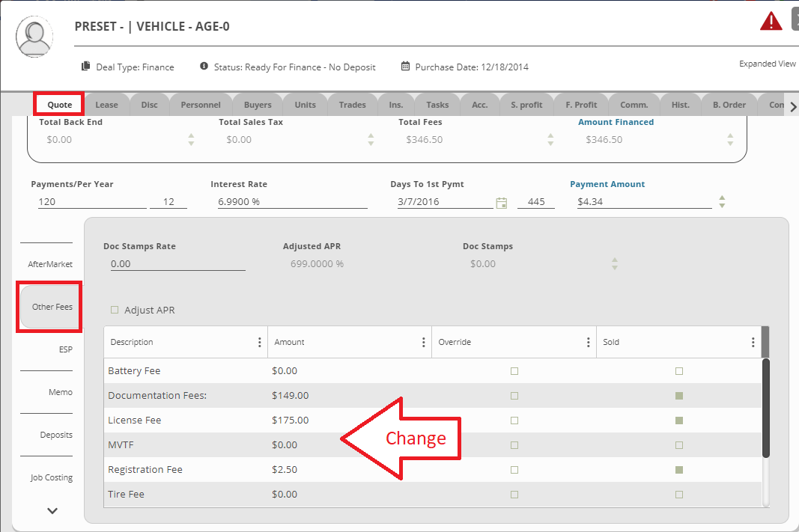Select AfterMarket in the side menu
This screenshot has width=799, height=532.
51,264
